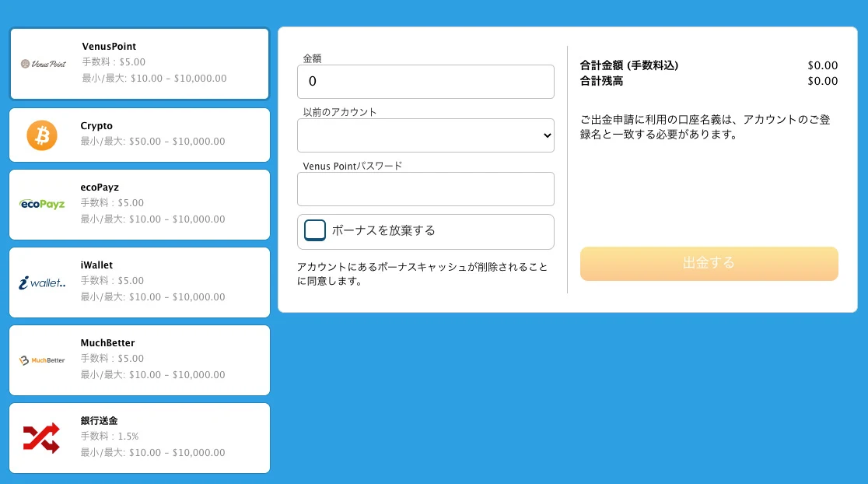Image resolution: width=868 pixels, height=484 pixels.
Task: Click 銀行送金 最小/最大 limits text
Action: pyautogui.click(x=152, y=452)
